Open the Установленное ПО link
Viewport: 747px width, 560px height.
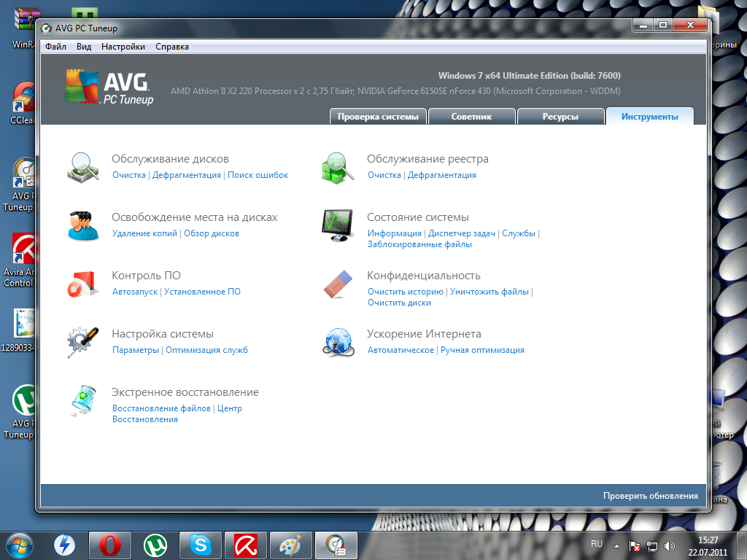(203, 292)
